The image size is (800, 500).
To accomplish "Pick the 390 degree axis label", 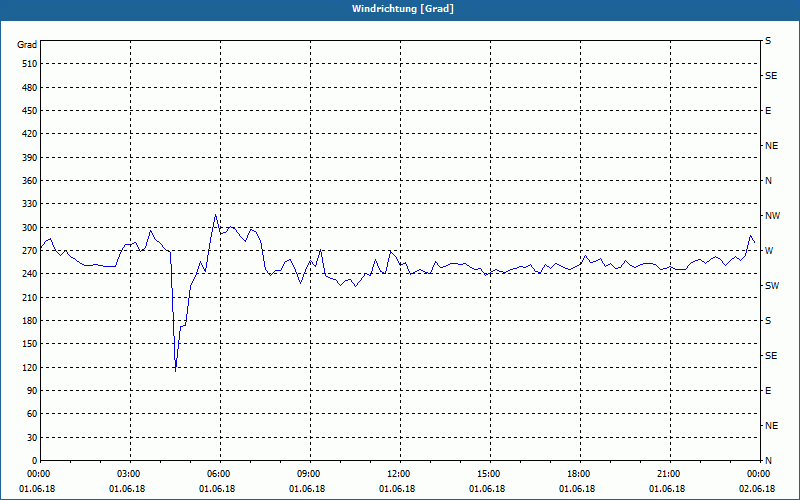I will [30, 158].
